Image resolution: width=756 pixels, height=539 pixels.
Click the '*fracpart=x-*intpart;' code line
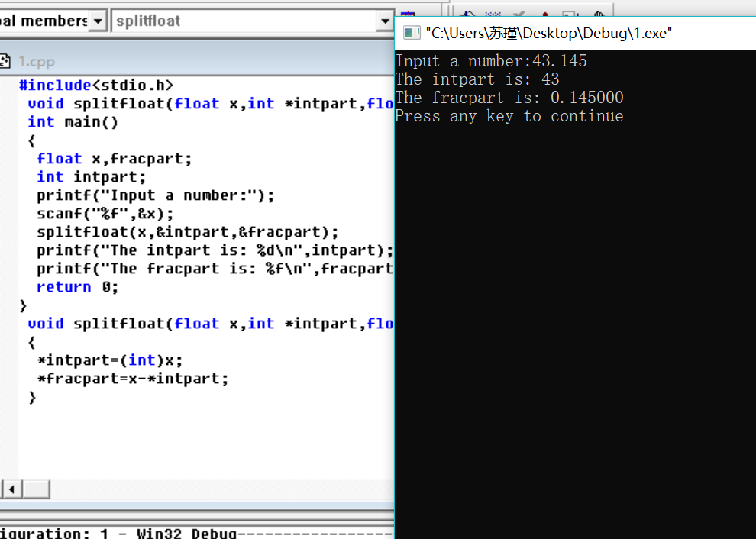tap(133, 379)
